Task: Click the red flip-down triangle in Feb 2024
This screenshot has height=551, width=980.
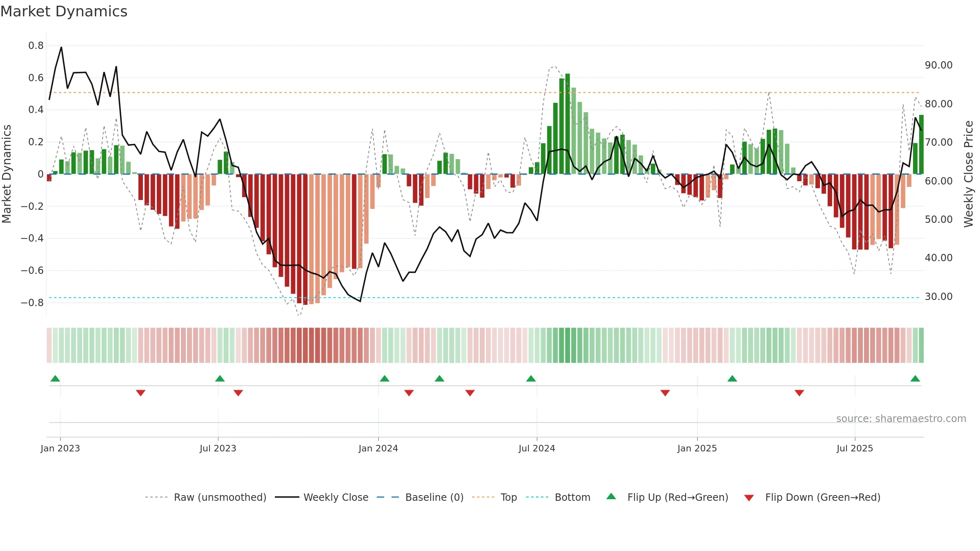Action: (409, 393)
